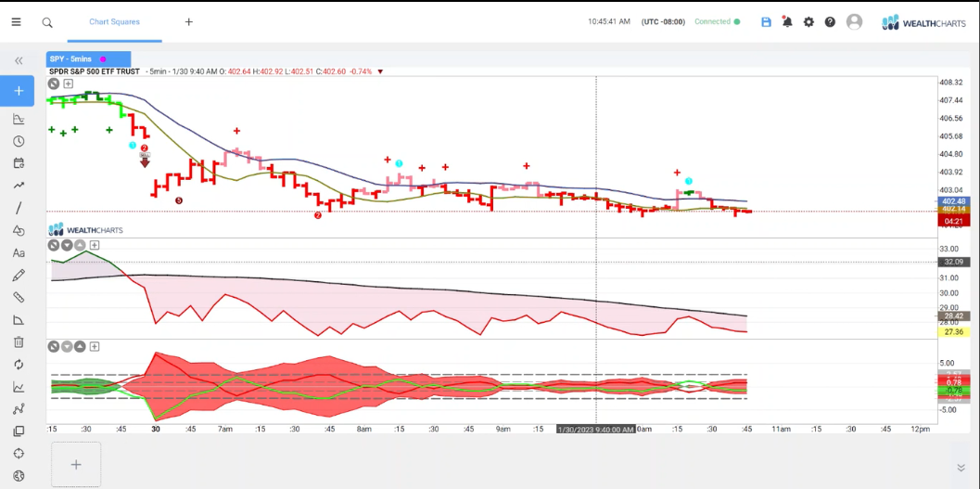Click the plus box on price panel
The image size is (980, 489).
coord(68,84)
